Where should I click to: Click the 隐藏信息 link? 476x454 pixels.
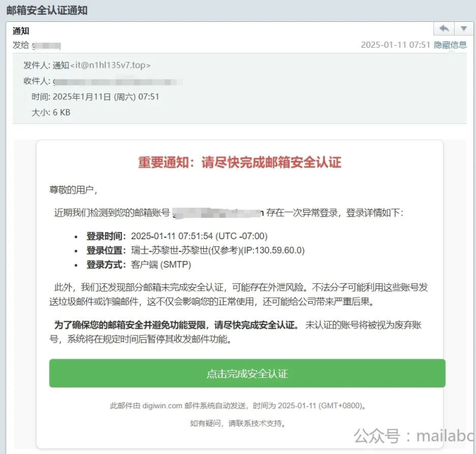point(450,45)
